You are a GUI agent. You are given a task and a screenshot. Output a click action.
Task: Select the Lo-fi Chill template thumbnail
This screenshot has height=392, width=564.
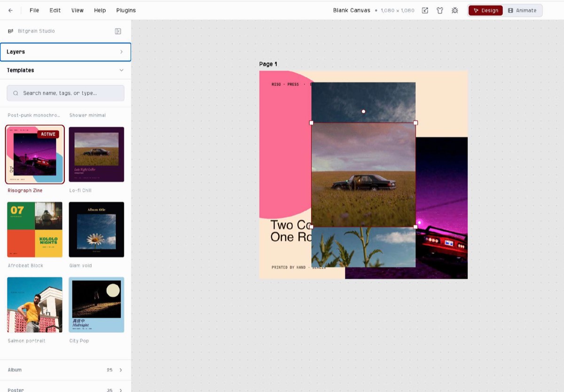click(96, 154)
